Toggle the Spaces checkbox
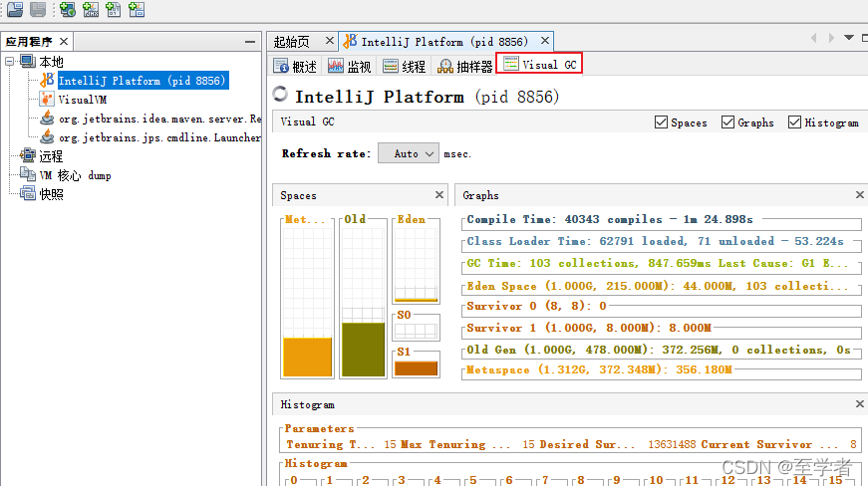 pyautogui.click(x=661, y=122)
